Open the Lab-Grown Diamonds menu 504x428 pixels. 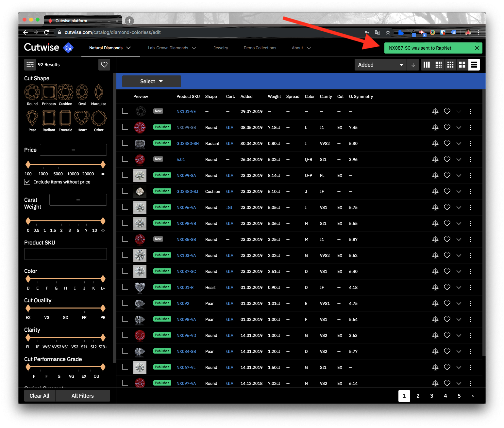(172, 48)
